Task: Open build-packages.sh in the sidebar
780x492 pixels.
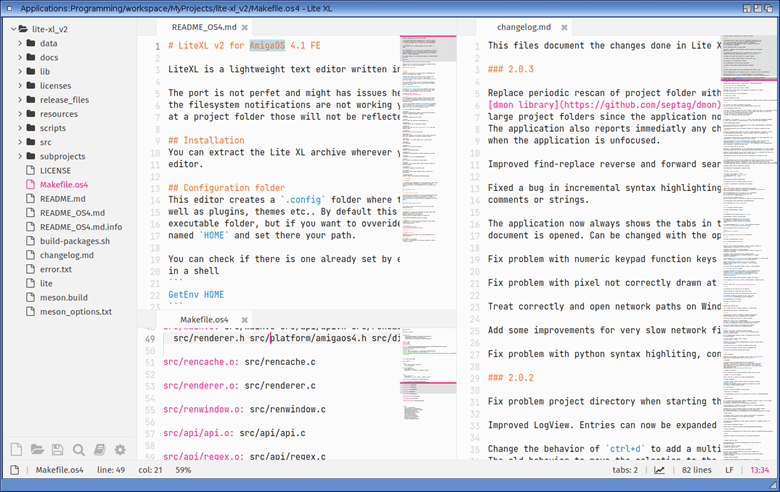Action: click(74, 241)
